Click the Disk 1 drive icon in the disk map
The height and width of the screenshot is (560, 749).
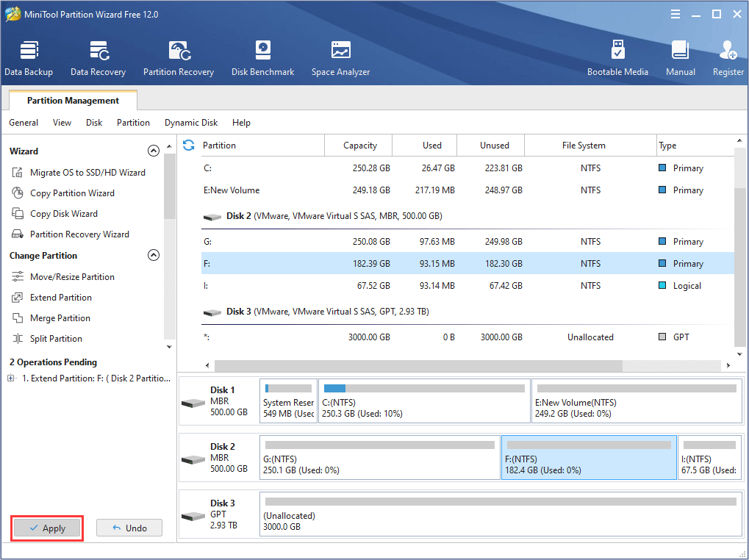tap(193, 403)
